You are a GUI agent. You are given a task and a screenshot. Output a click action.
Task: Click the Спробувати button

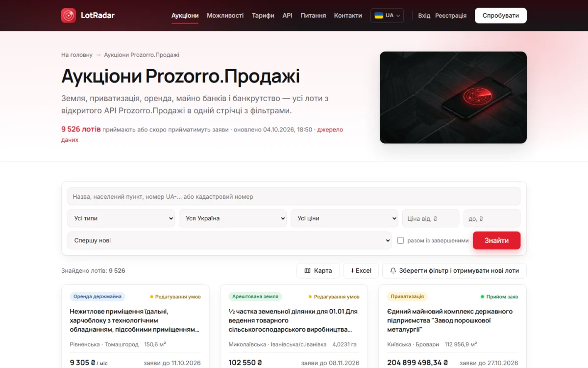[x=501, y=15]
